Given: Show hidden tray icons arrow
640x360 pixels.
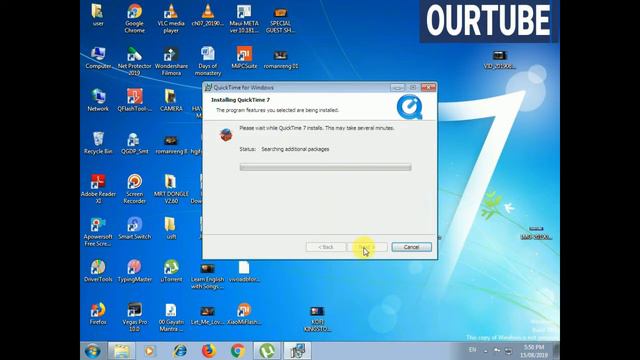Looking at the screenshot, I should coord(486,351).
